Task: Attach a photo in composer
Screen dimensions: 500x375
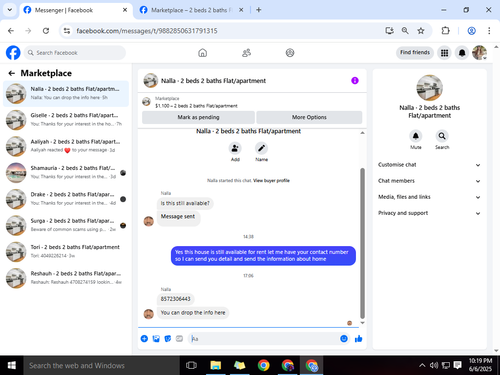Action: [156, 339]
